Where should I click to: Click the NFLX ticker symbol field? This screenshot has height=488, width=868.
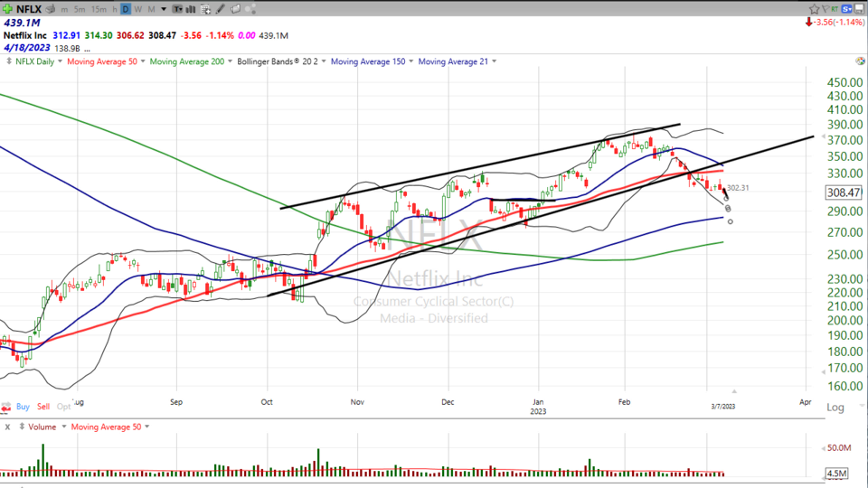[x=29, y=9]
